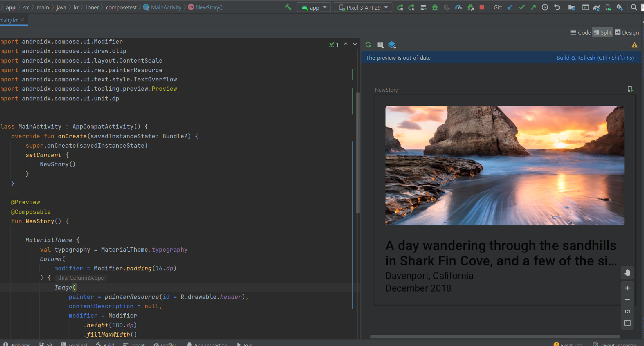The height and width of the screenshot is (346, 644).
Task: Open the Logcat tool window
Action: point(134,344)
